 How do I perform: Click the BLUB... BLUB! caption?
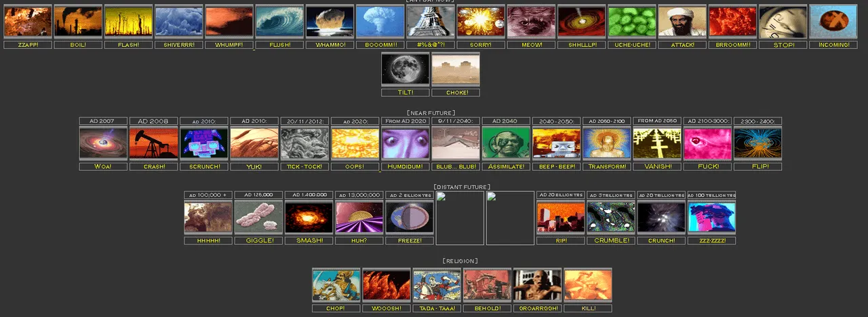[x=456, y=166]
